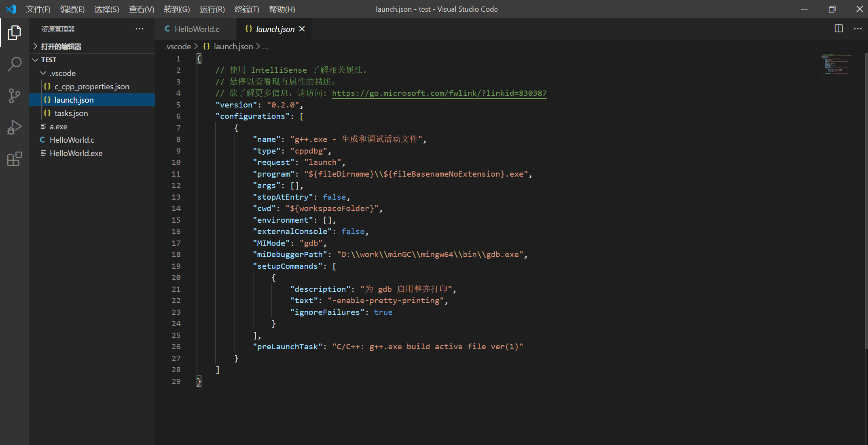
Task: Open Explorer panel ellipsis actions menu
Action: click(x=140, y=29)
